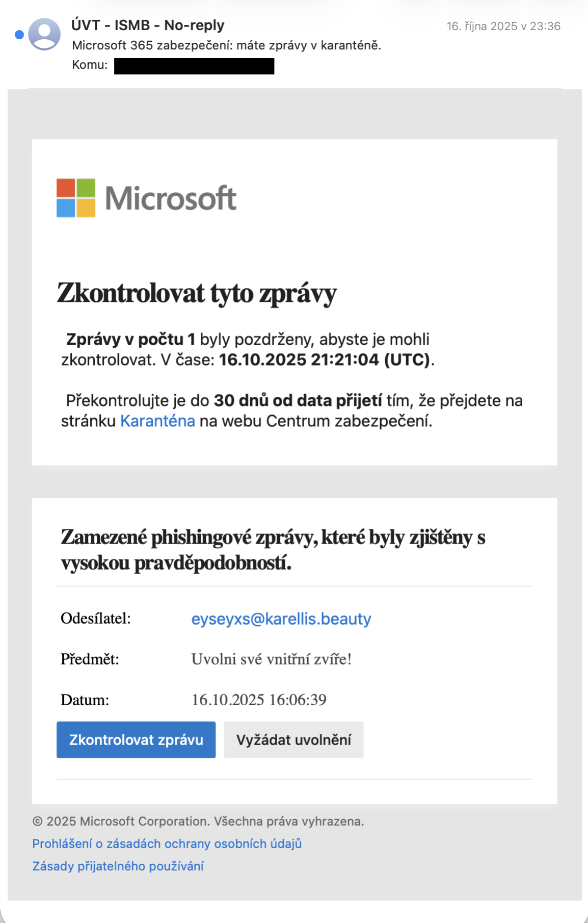This screenshot has height=923, width=588.
Task: Click the Microsoft four-color squares logo
Action: (x=76, y=198)
